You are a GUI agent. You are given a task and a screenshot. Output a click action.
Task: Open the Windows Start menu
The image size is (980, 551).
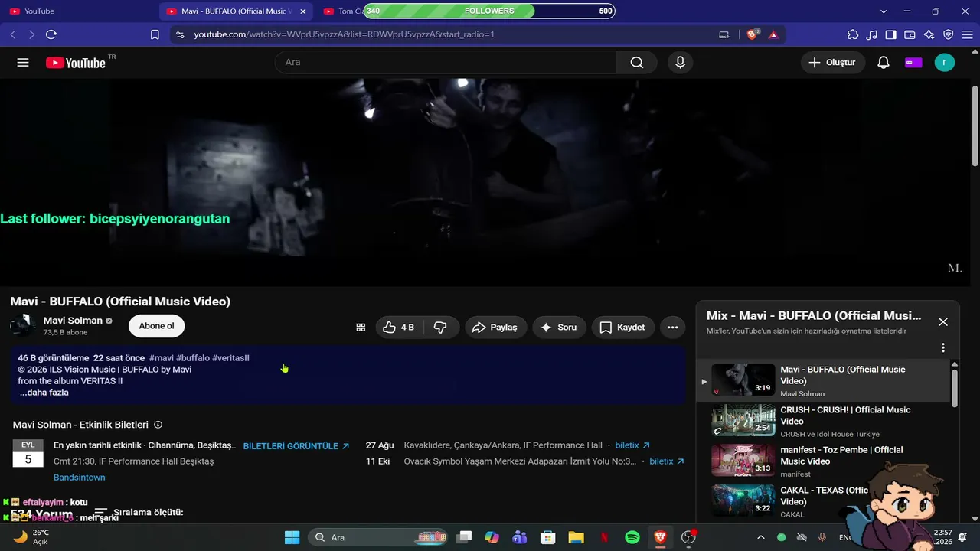point(292,537)
